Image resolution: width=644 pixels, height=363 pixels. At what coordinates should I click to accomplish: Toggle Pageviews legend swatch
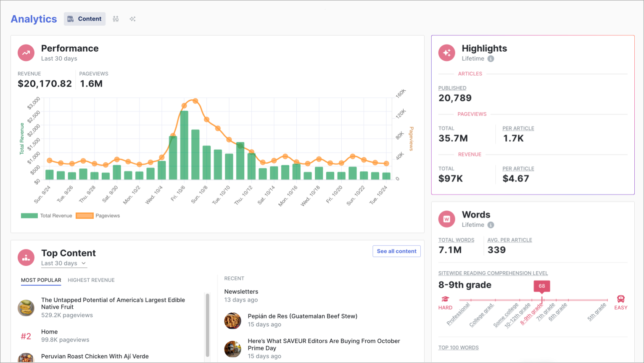[x=84, y=216]
